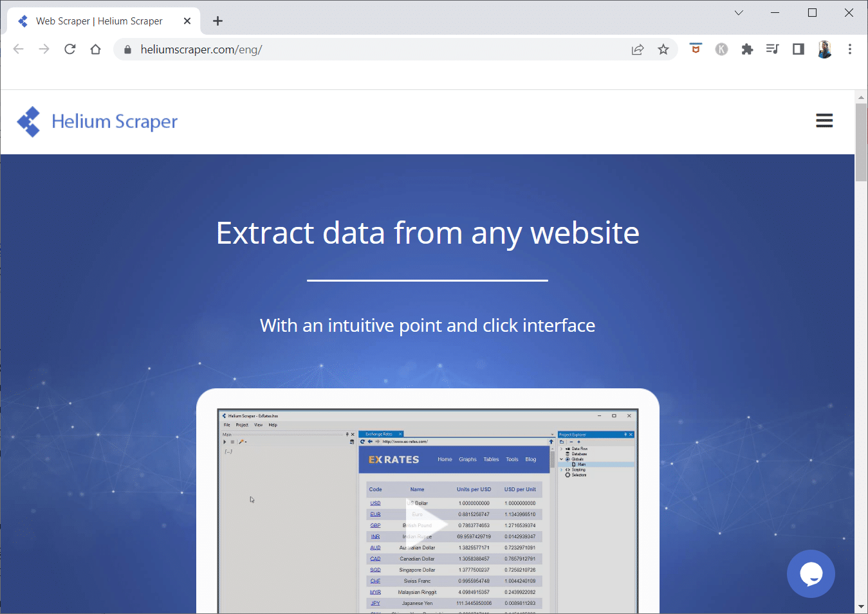Open the Chrome profile avatar
Viewport: 868px width, 614px height.
click(x=824, y=50)
